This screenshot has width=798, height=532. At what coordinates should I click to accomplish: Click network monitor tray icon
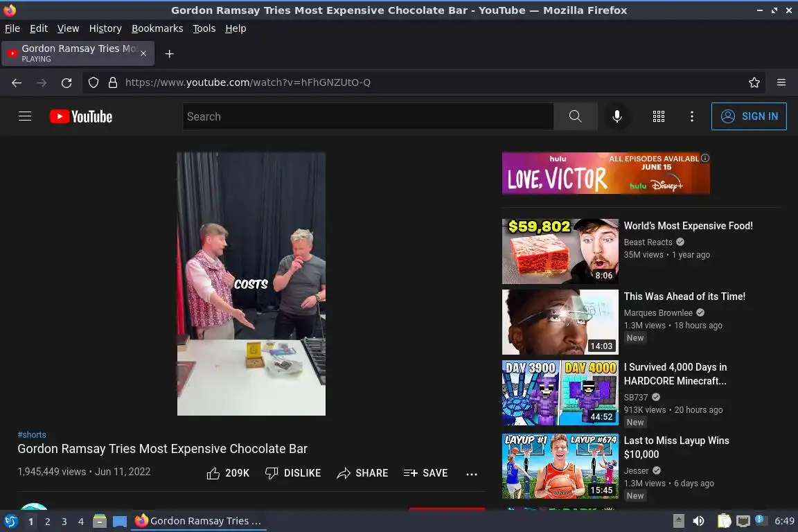tap(743, 521)
